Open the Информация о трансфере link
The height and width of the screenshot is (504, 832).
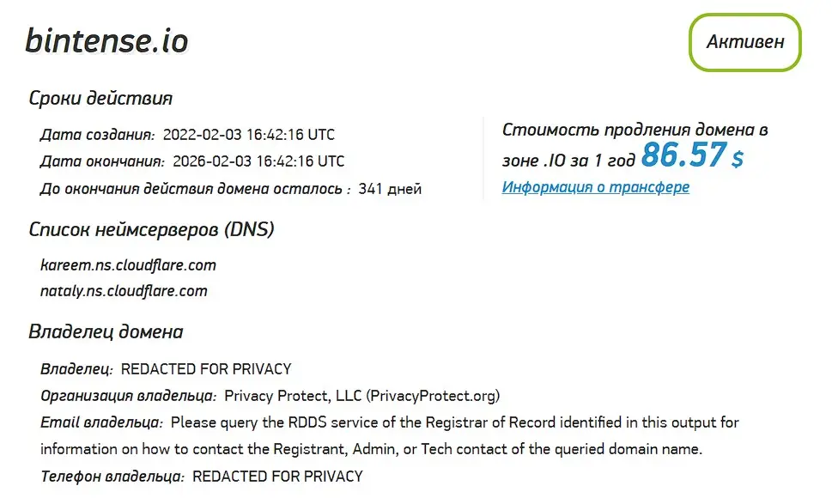pos(595,187)
